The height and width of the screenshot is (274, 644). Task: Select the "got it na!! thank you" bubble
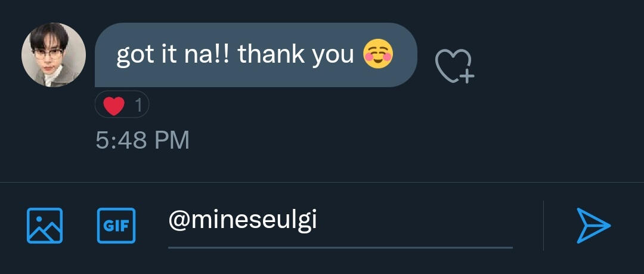[x=256, y=55]
